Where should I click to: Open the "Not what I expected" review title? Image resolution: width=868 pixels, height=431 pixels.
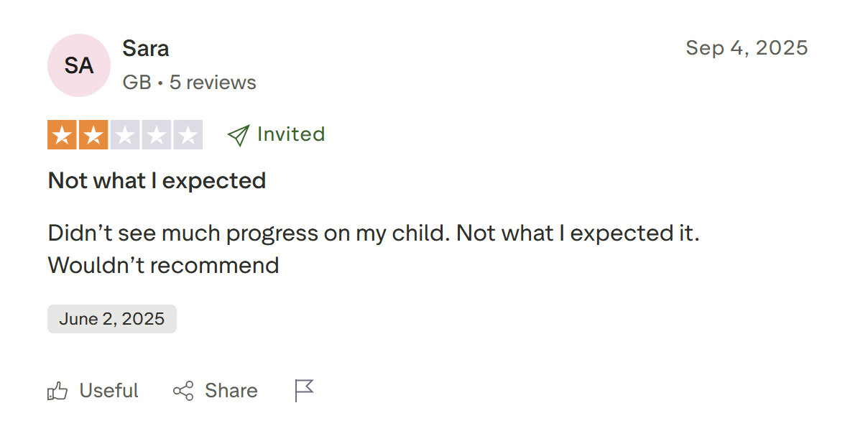[157, 180]
